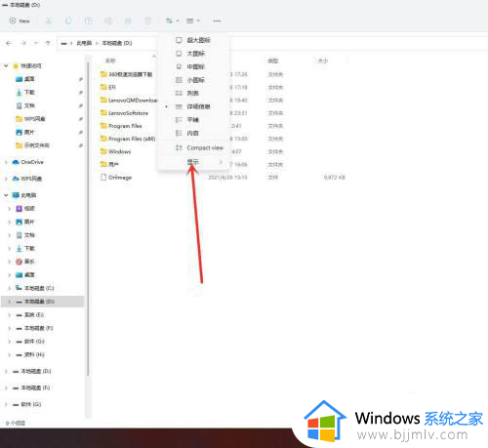The image size is (488, 448).
Task: Click the Cut scissors icon in toolbar
Action: point(49,20)
